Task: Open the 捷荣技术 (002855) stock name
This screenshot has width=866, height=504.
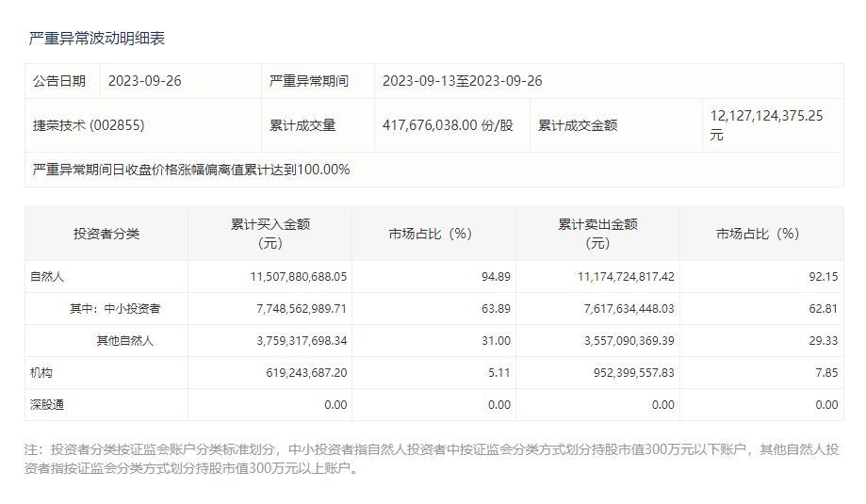Action: pos(89,125)
